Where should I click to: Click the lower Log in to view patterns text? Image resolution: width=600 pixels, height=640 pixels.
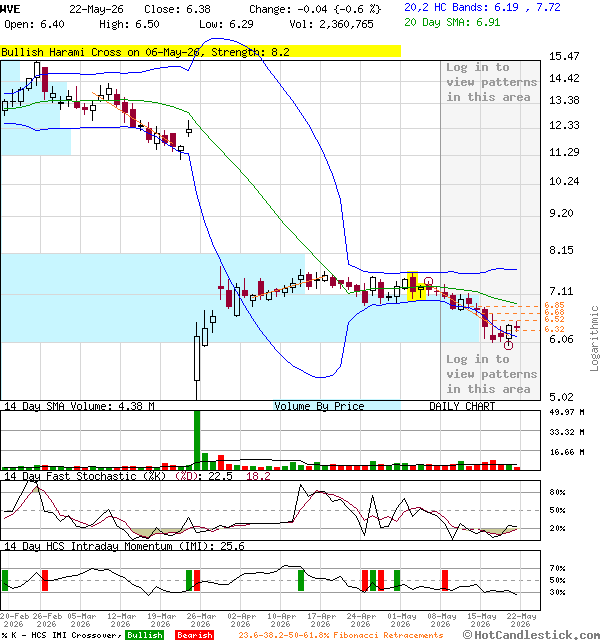[x=491, y=374]
